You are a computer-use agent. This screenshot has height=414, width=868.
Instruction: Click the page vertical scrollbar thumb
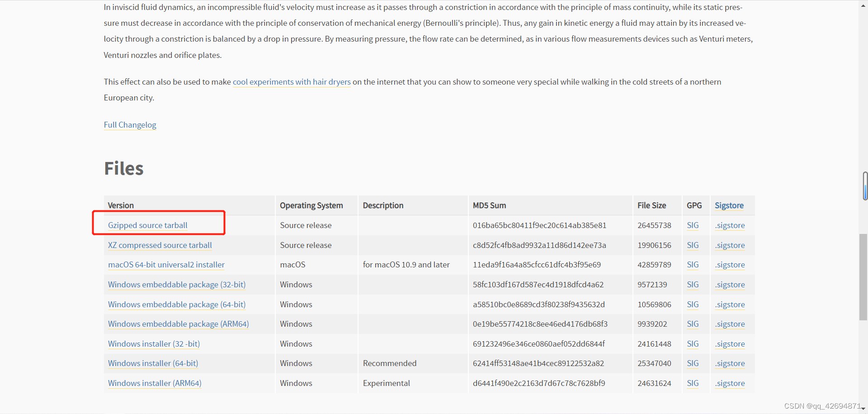pos(863,276)
